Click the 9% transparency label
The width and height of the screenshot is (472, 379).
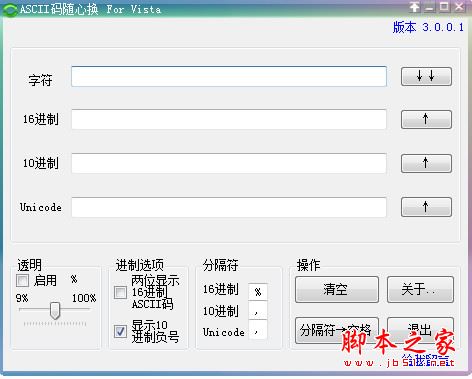click(22, 298)
